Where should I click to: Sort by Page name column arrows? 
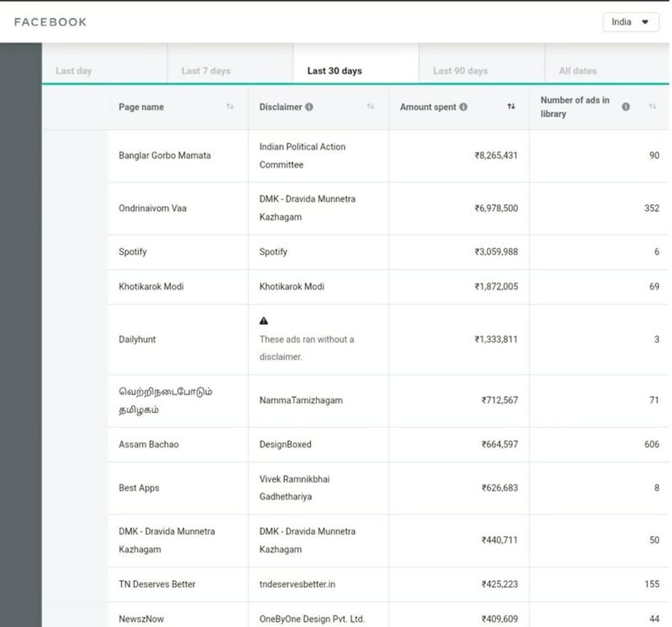[230, 107]
